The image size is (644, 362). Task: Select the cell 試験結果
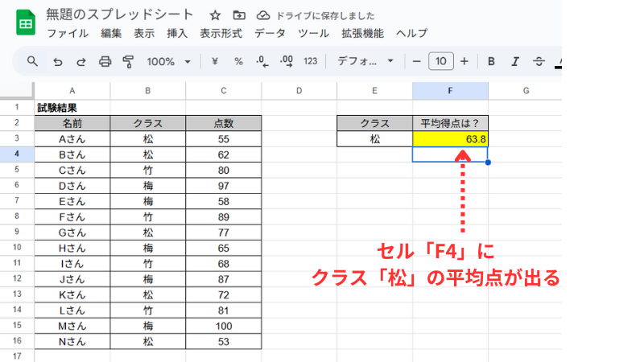pos(72,108)
